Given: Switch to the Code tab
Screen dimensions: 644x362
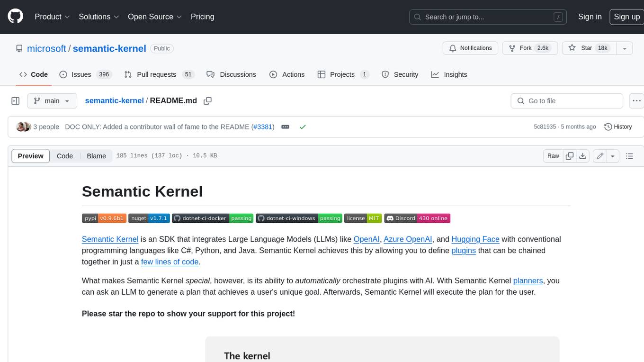Looking at the screenshot, I should coord(33,74).
